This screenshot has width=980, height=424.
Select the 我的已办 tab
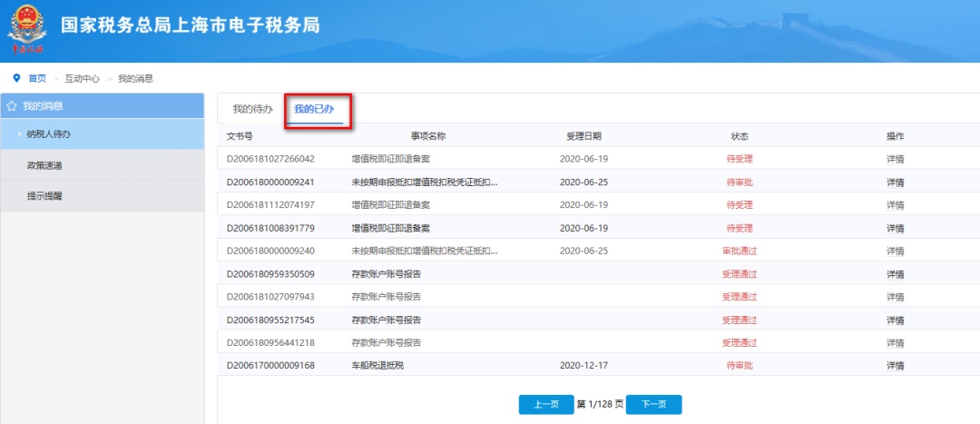click(x=314, y=109)
